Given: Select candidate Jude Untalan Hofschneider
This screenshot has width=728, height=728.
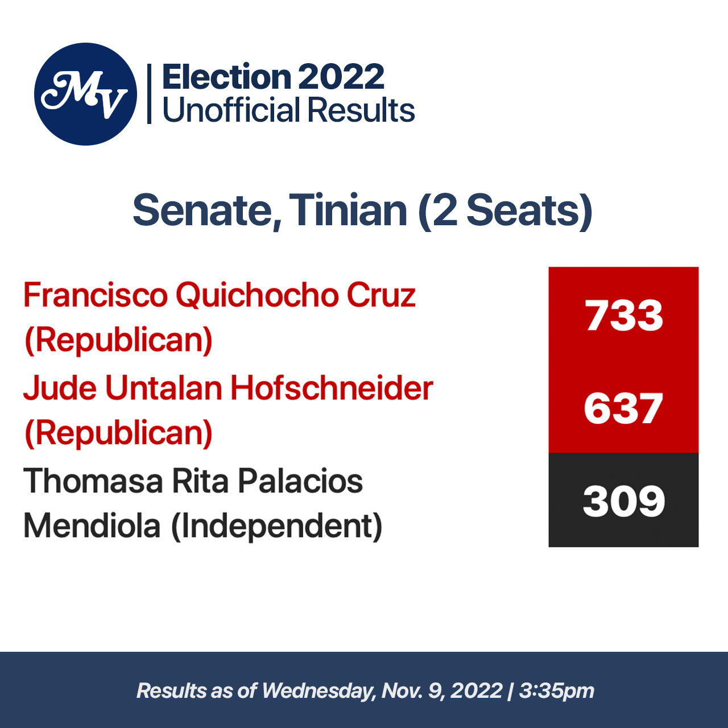Looking at the screenshot, I should (x=228, y=388).
